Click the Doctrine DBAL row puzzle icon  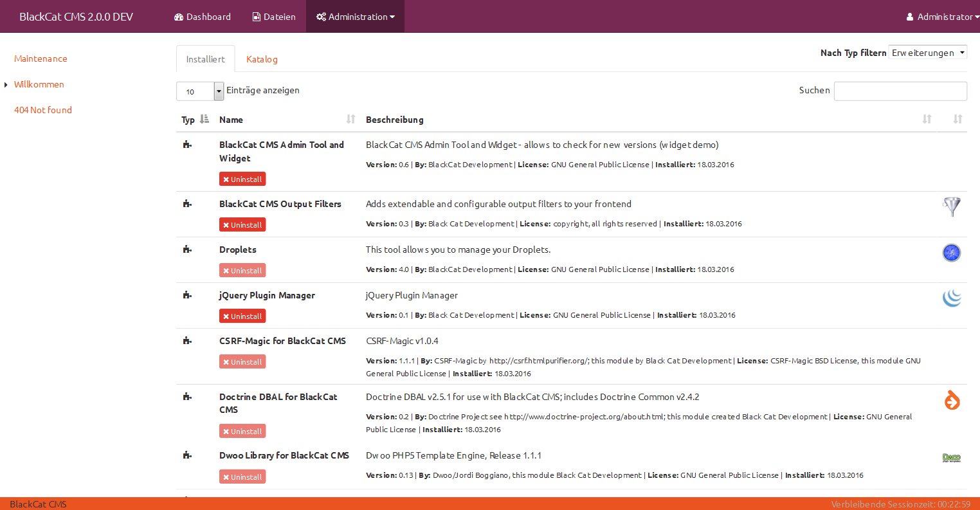(187, 397)
